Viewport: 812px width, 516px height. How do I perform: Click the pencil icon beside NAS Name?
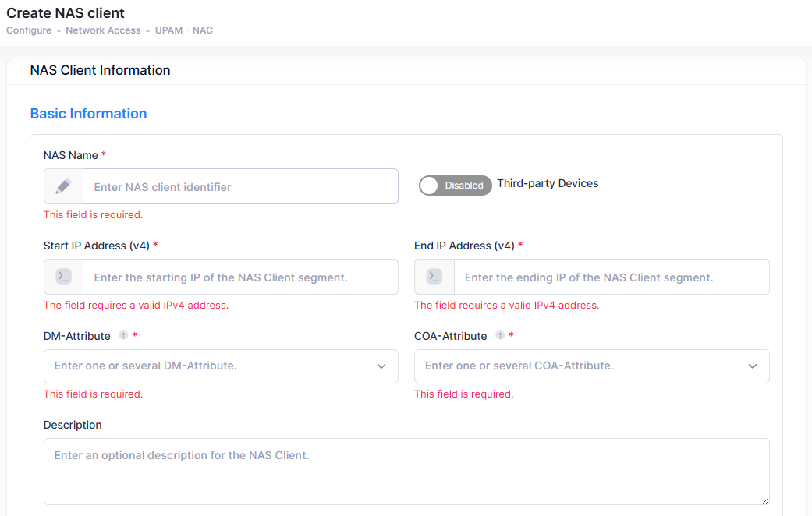63,187
